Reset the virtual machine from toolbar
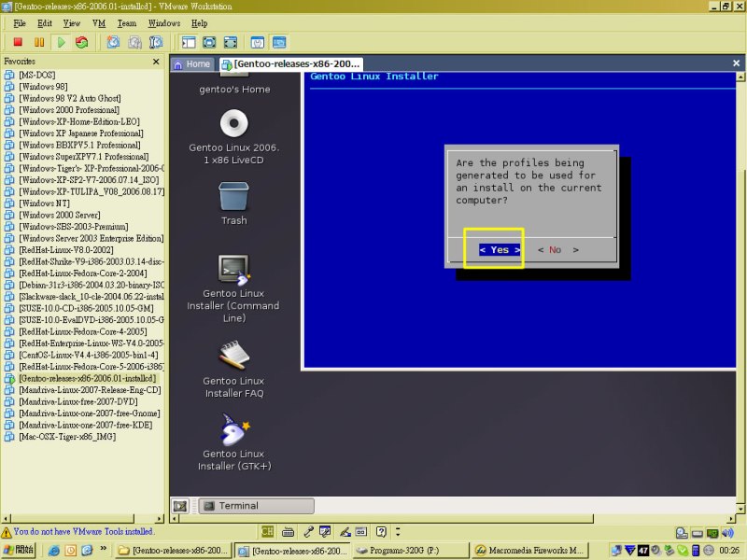 pos(82,42)
